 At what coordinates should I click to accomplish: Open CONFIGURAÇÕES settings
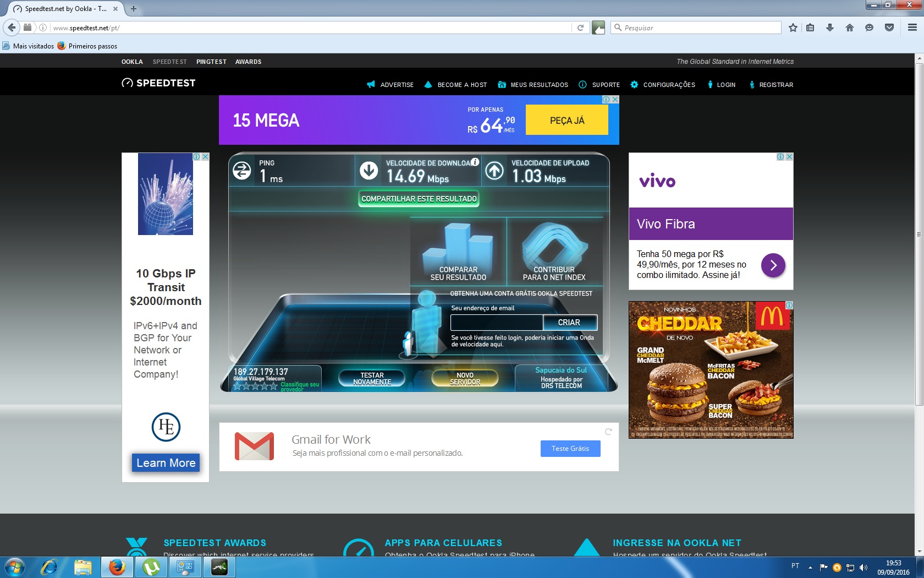[663, 85]
